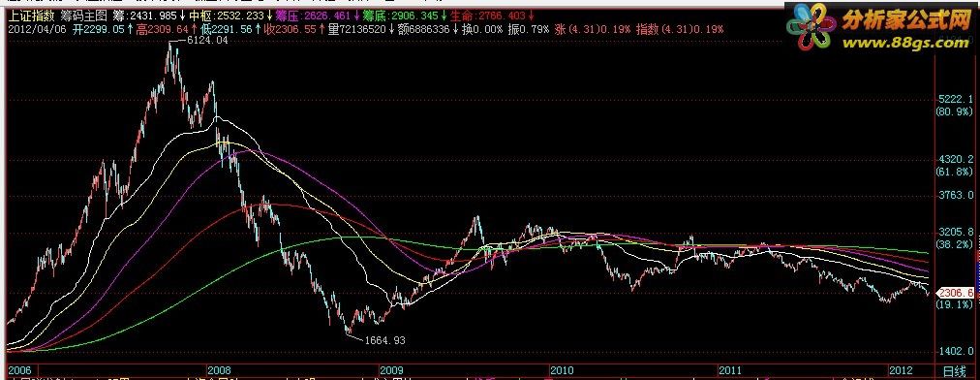The image size is (980, 380).
Task: Select the 2012 year marker on the timeline
Action: coord(900,370)
